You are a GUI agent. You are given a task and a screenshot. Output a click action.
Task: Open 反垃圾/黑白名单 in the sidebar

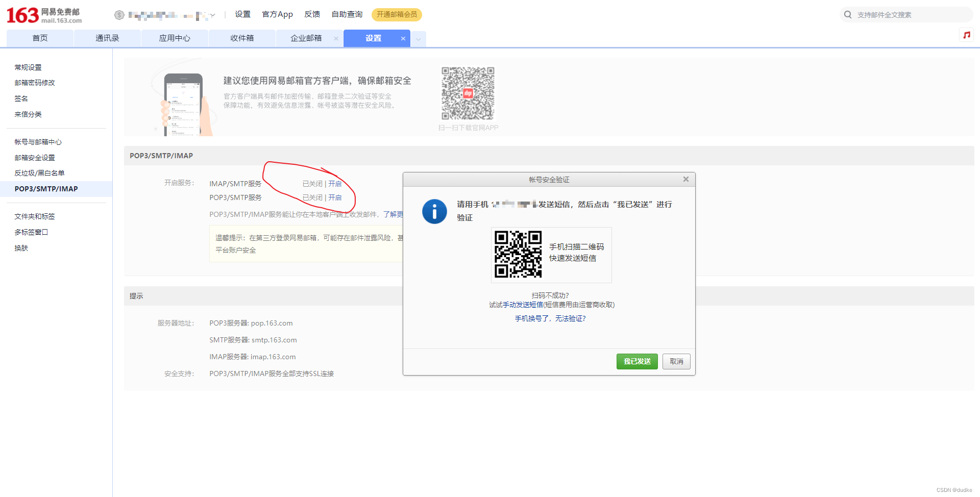(39, 173)
